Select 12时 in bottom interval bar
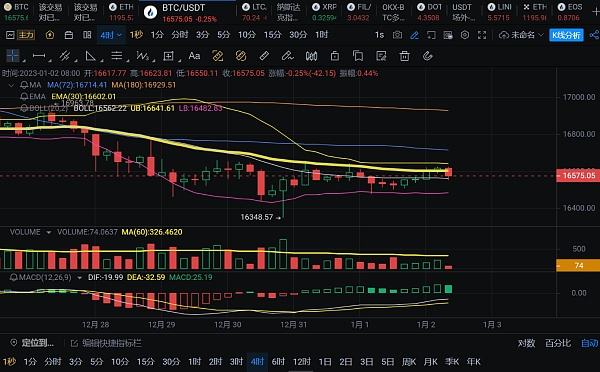The image size is (600, 372). [302, 362]
